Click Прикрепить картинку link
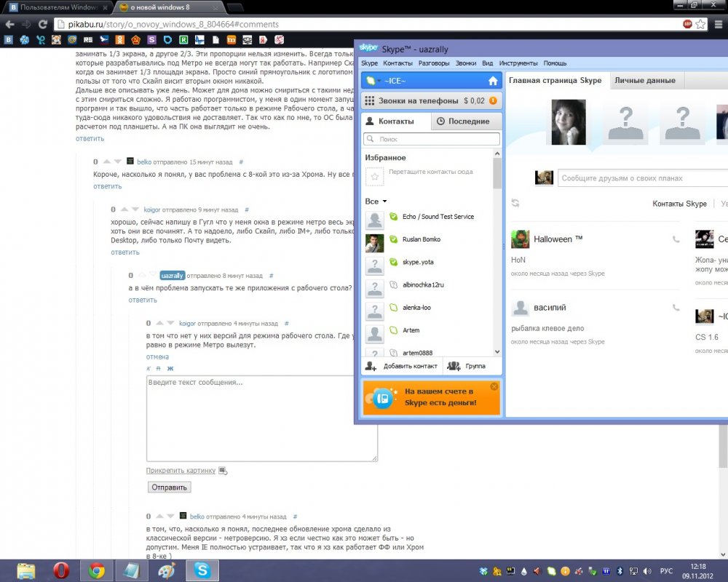The image size is (728, 582). (x=181, y=471)
